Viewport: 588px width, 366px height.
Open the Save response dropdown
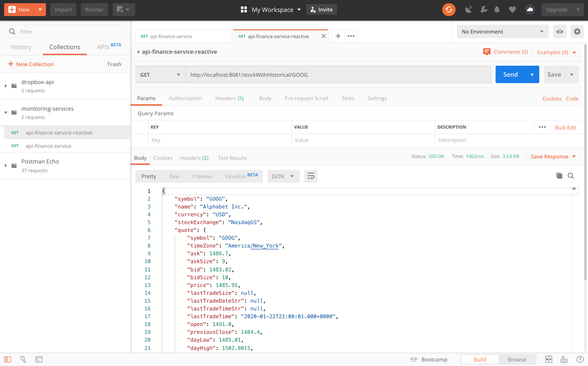tap(574, 156)
